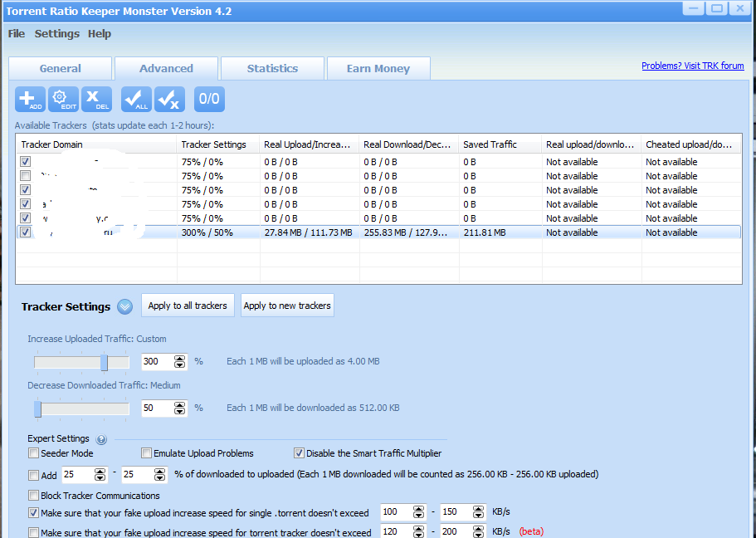The width and height of the screenshot is (756, 538).
Task: Open the File menu
Action: (x=17, y=34)
